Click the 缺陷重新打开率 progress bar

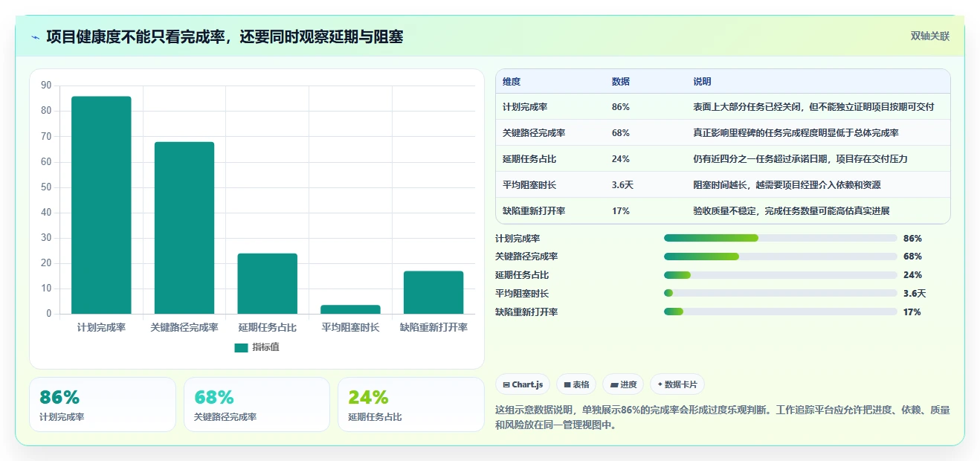tap(780, 312)
